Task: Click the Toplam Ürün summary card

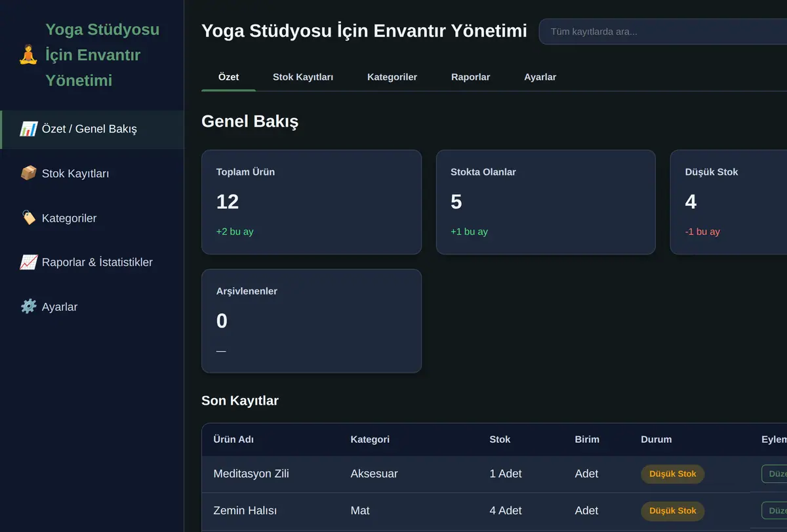Action: (x=312, y=202)
